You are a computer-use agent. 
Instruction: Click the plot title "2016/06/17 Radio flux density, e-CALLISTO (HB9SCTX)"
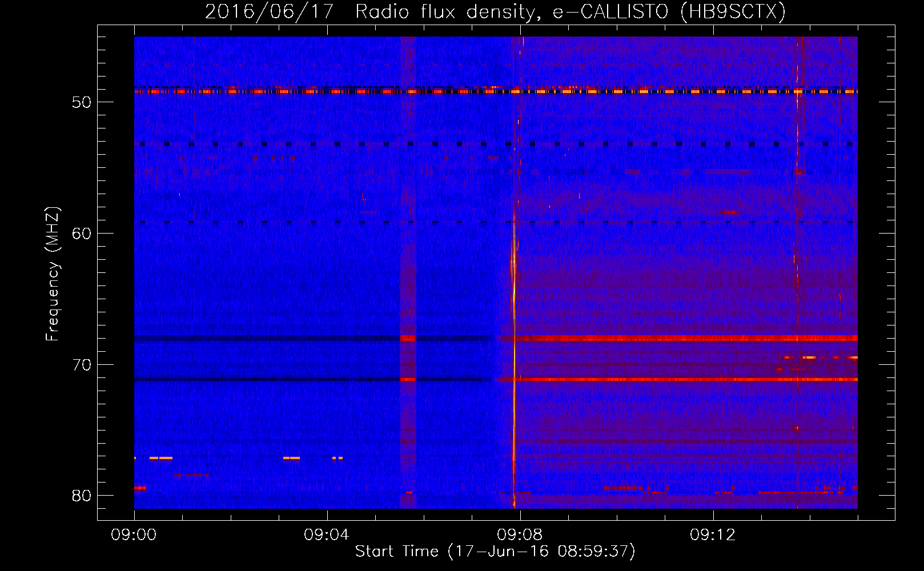point(495,11)
